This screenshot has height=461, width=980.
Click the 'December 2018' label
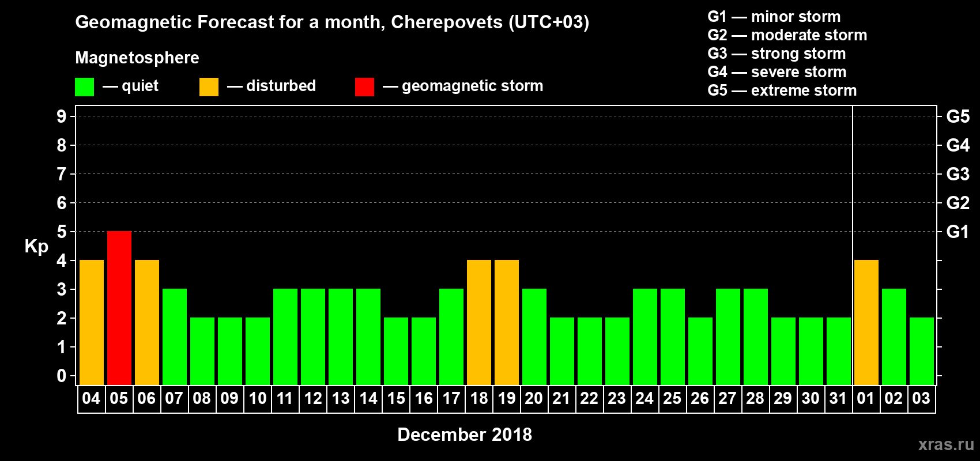(465, 434)
